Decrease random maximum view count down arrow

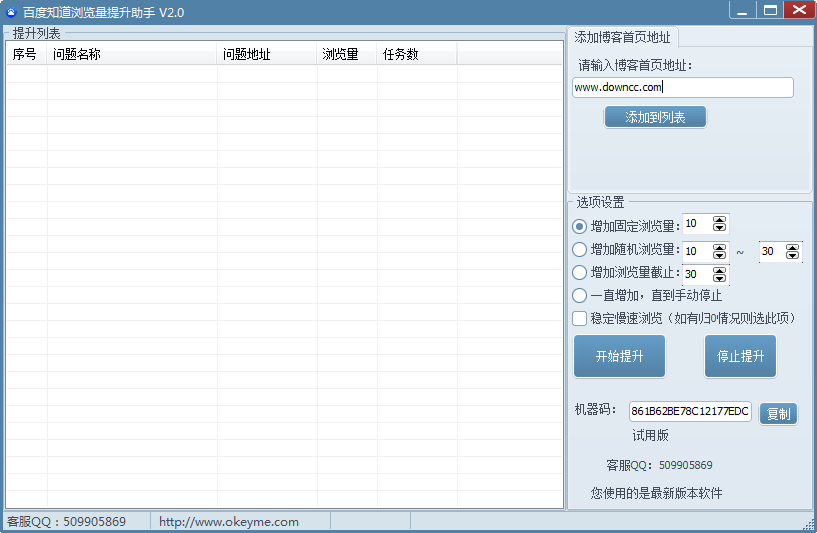click(x=792, y=255)
